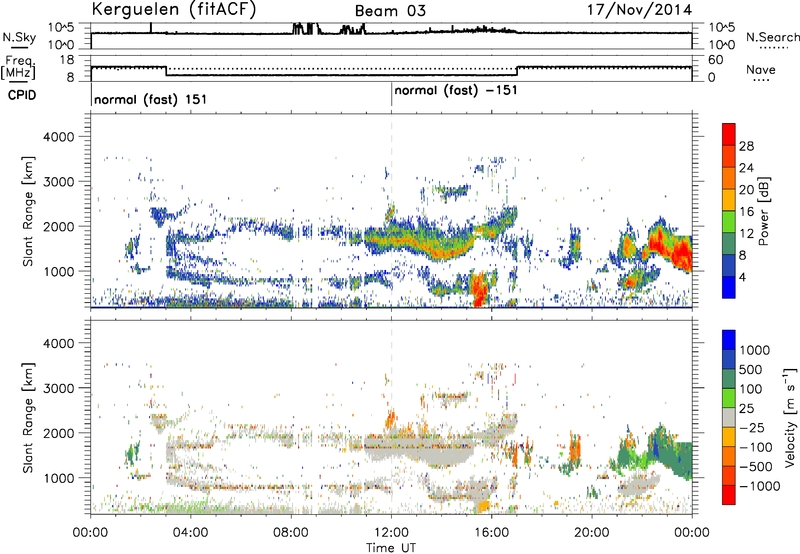Click the strong red echo near 16:00 in power panel
Screen dimensions: 800x554
479,289
